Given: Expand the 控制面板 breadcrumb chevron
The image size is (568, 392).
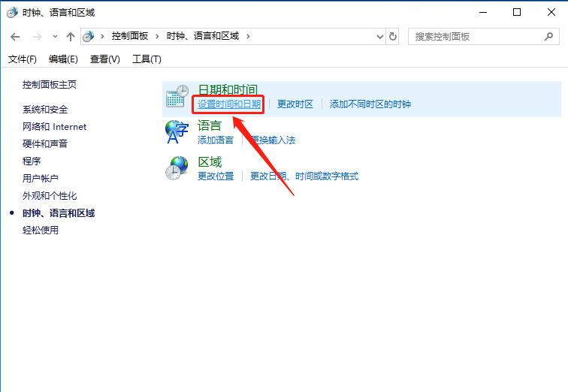Looking at the screenshot, I should [x=157, y=36].
